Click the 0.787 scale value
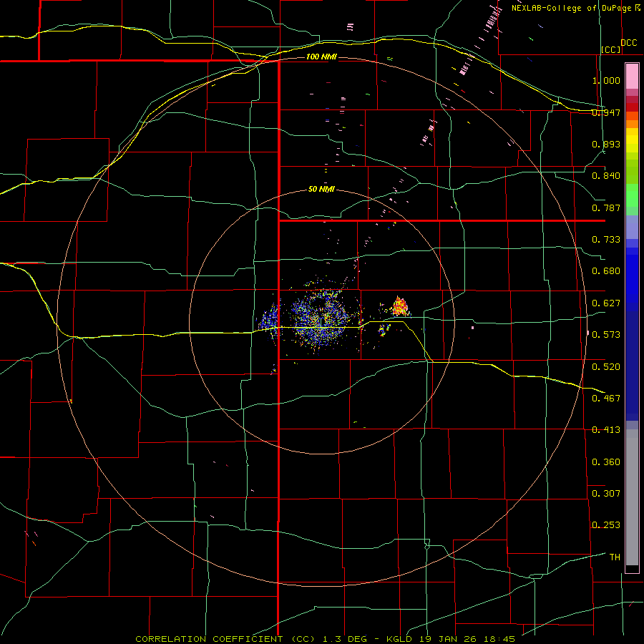644x644 pixels. click(x=606, y=208)
